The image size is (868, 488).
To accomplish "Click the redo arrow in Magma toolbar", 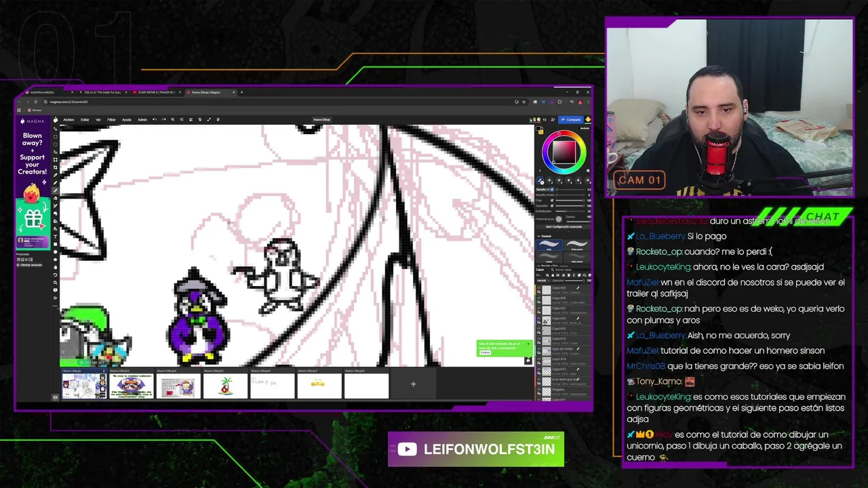I will click(164, 120).
